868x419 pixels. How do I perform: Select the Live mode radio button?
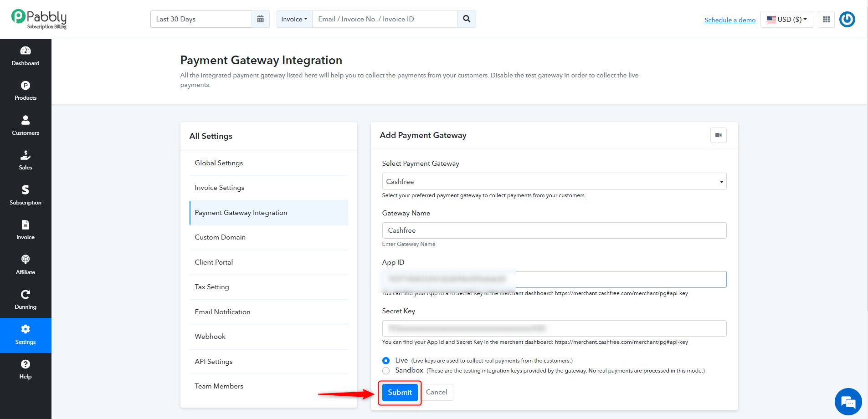tap(386, 361)
